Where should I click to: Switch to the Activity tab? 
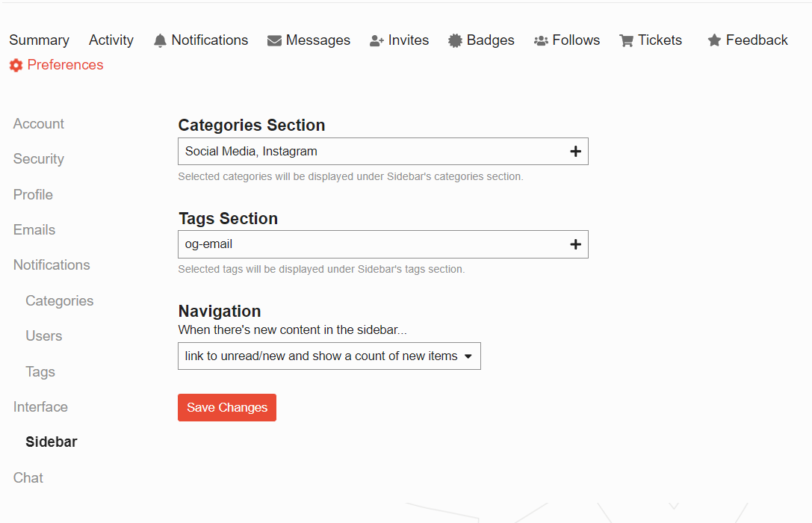point(111,40)
